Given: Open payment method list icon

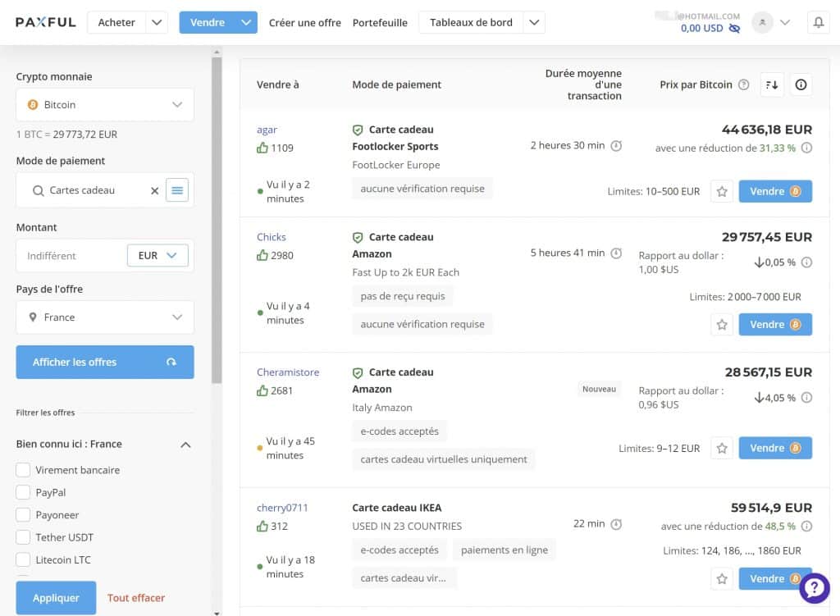Looking at the screenshot, I should (x=177, y=190).
